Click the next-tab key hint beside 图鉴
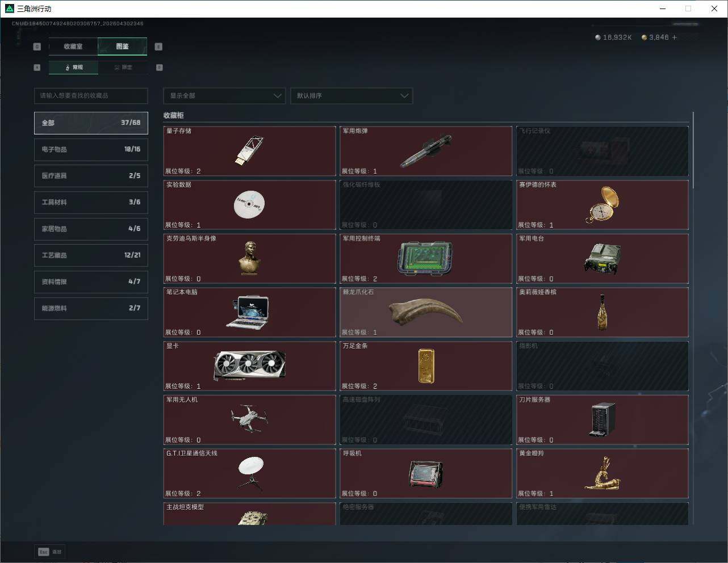728x563 pixels. (x=158, y=47)
